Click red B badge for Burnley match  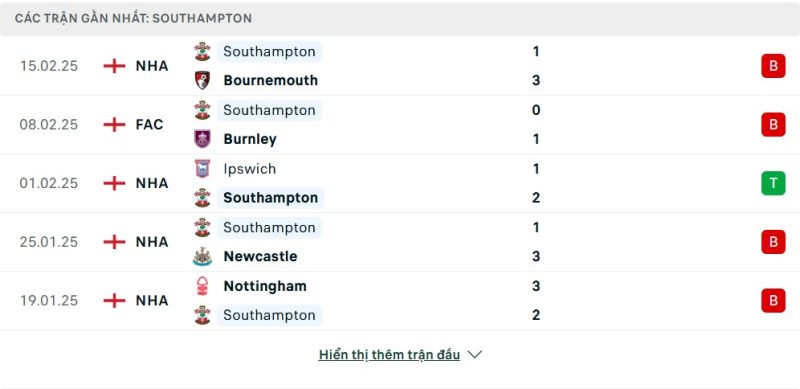coord(773,125)
